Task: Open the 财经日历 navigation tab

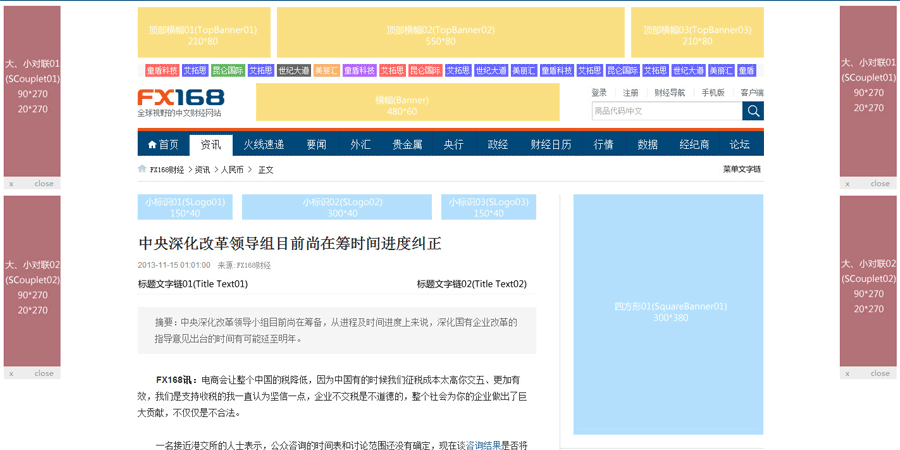Action: 551,145
